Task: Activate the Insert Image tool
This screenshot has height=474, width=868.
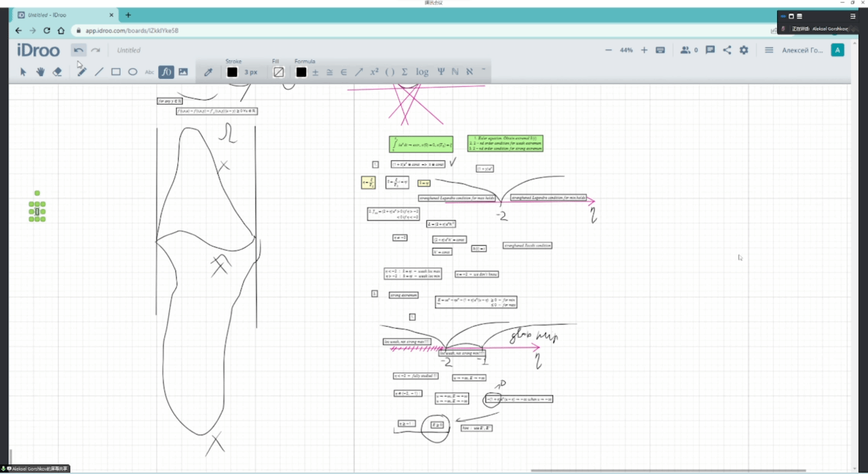Action: (183, 72)
